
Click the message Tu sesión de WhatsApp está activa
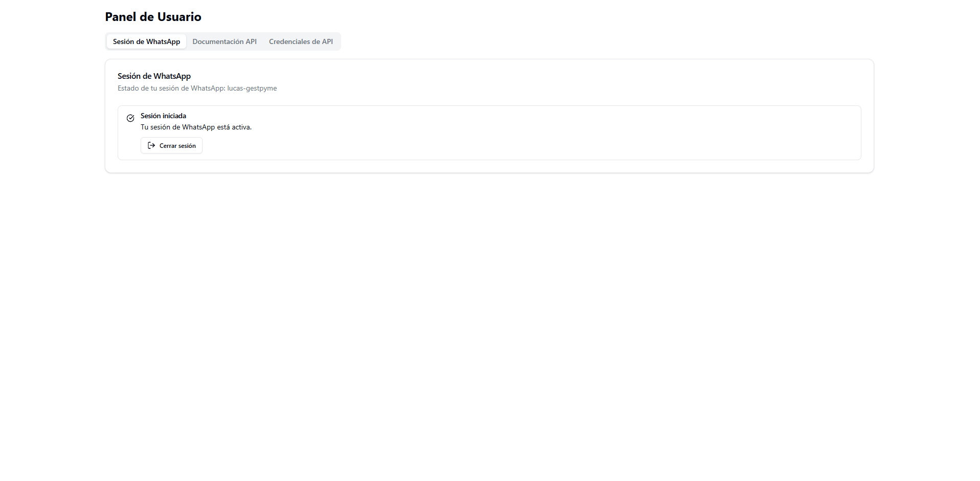click(196, 127)
